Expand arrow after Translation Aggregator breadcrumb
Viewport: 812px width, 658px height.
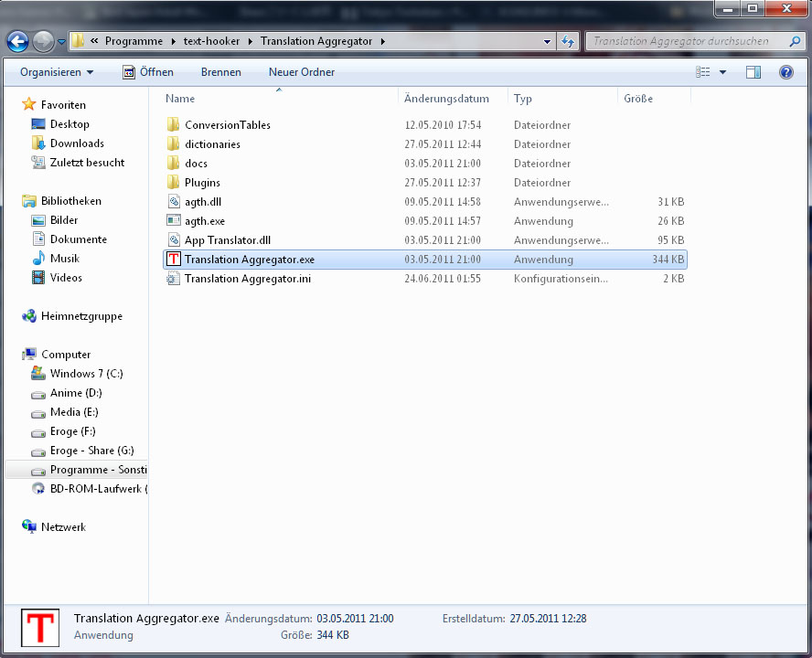[383, 41]
